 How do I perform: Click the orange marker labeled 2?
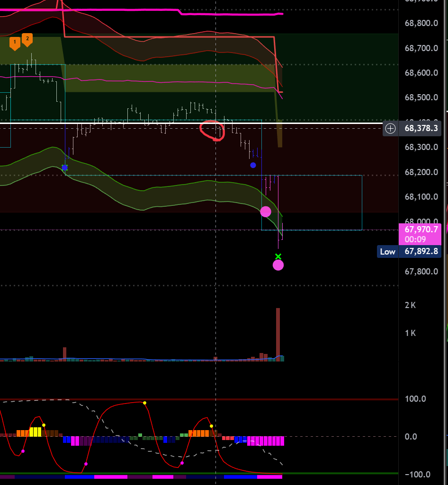pyautogui.click(x=27, y=39)
